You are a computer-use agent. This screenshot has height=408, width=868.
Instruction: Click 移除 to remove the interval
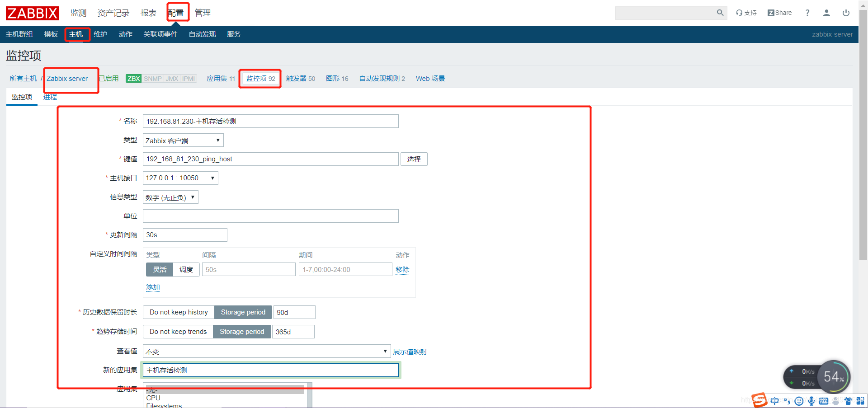click(402, 270)
